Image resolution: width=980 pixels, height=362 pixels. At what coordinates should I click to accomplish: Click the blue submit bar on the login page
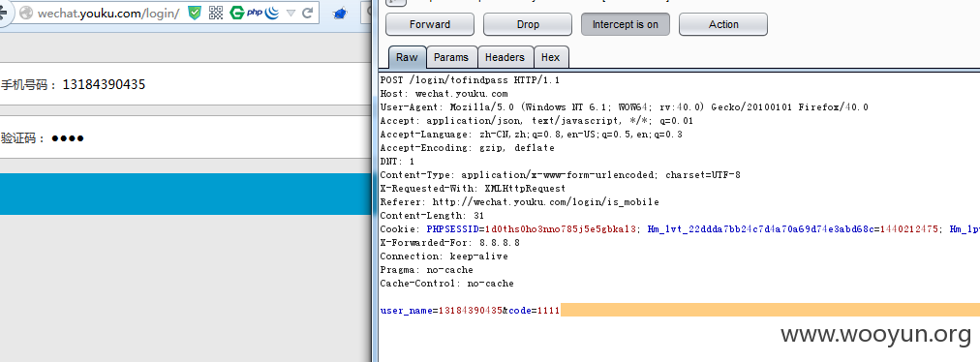[186, 194]
